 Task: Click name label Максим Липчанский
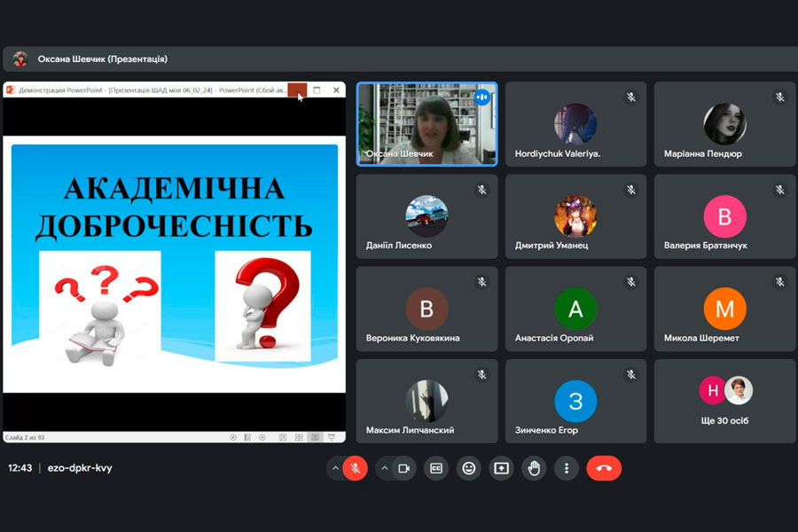click(410, 430)
